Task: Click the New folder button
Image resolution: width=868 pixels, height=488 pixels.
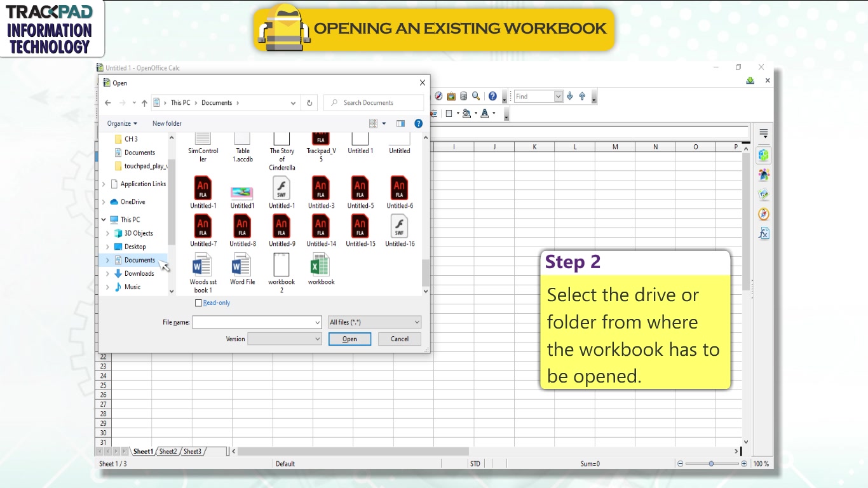Action: (x=167, y=123)
